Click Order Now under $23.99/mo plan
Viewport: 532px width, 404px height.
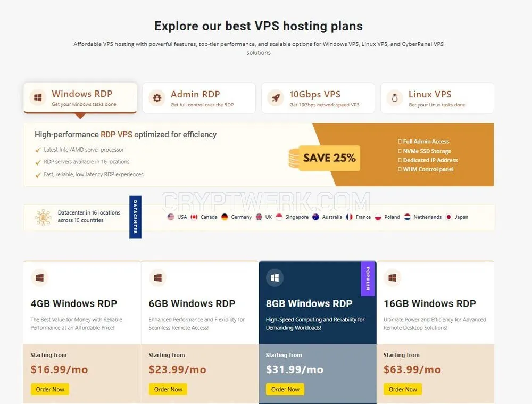click(x=168, y=390)
